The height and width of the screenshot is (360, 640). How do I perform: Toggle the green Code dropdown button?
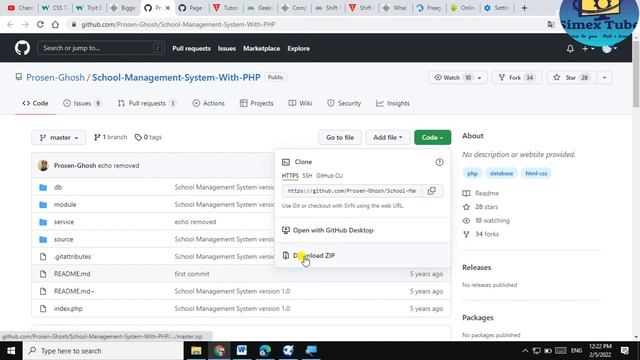point(433,138)
